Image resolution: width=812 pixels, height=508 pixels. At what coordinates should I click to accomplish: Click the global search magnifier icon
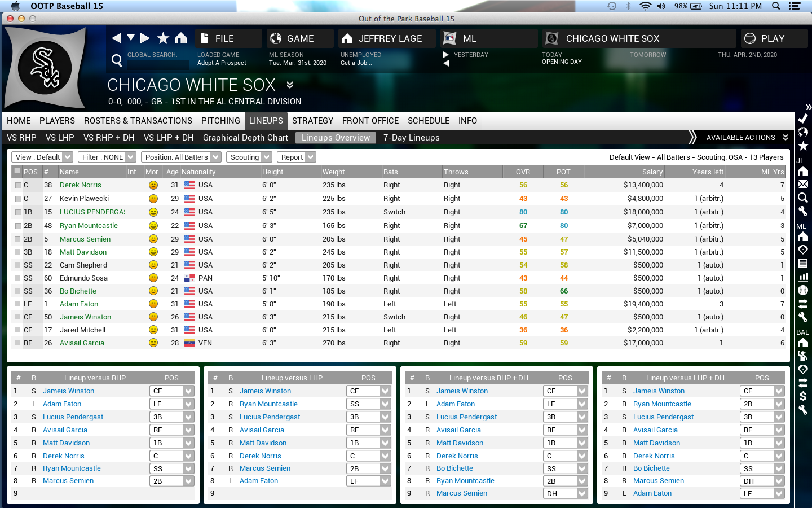(x=117, y=60)
